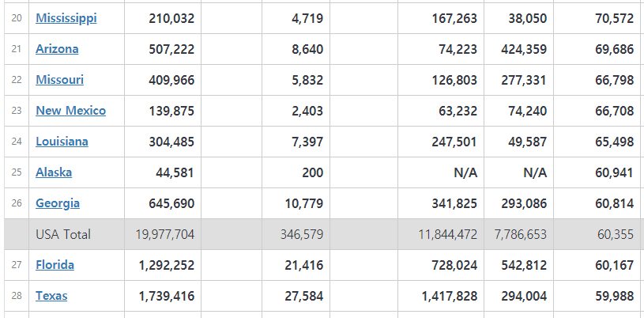This screenshot has width=644, height=318.
Task: Click the Missouri state link
Action: click(x=59, y=80)
